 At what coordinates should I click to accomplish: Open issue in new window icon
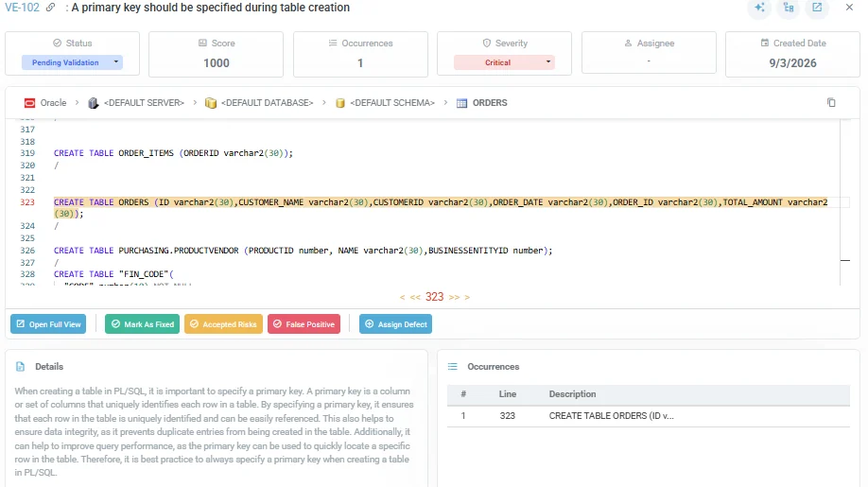click(x=817, y=8)
